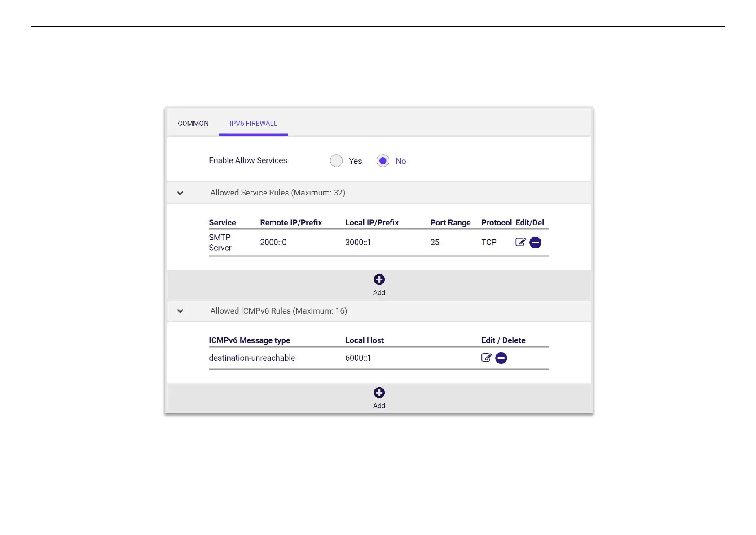This screenshot has width=756, height=535.
Task: Click the destination-unreachable message type
Action: click(252, 358)
